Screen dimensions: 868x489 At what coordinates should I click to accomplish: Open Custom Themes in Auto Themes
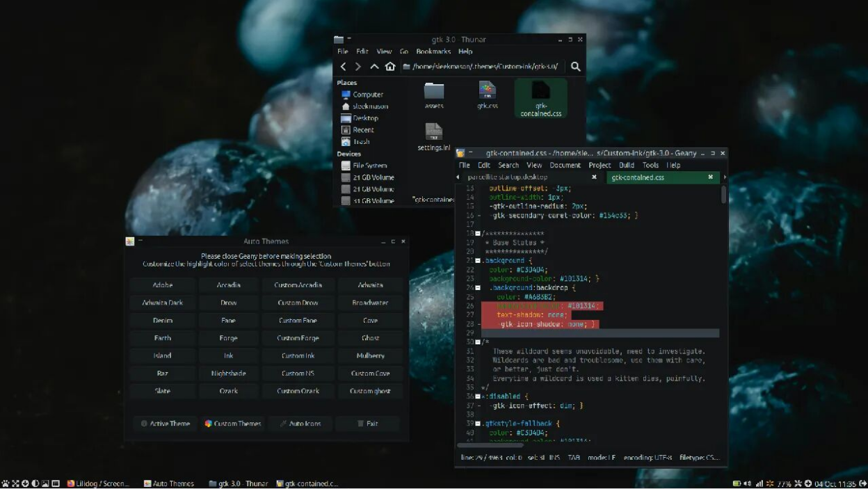[x=233, y=424]
